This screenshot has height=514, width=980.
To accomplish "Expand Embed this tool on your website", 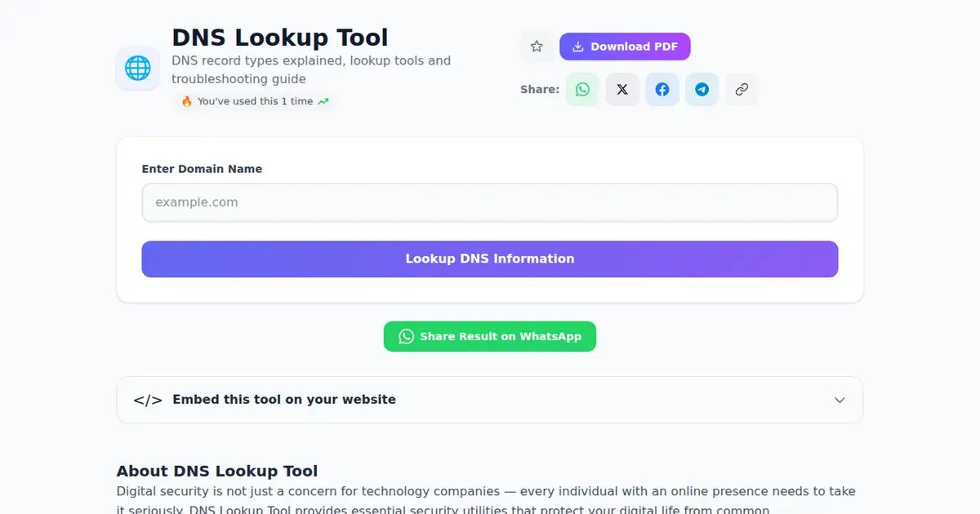I will 490,400.
